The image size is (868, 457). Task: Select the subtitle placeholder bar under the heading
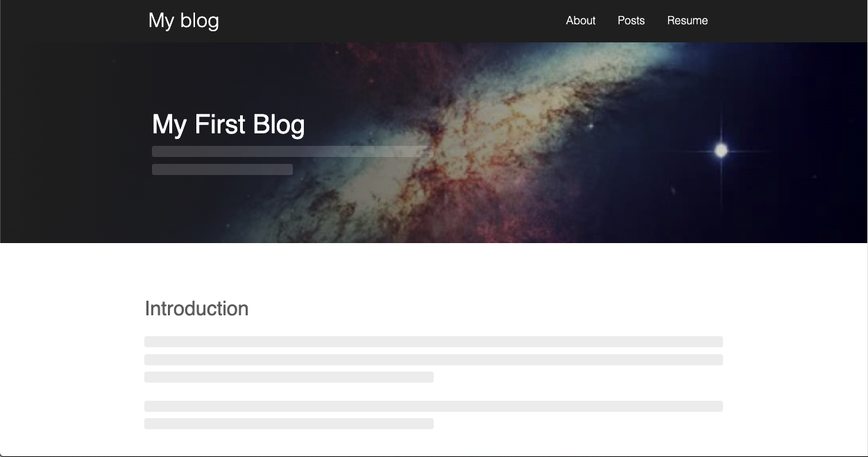pyautogui.click(x=291, y=151)
